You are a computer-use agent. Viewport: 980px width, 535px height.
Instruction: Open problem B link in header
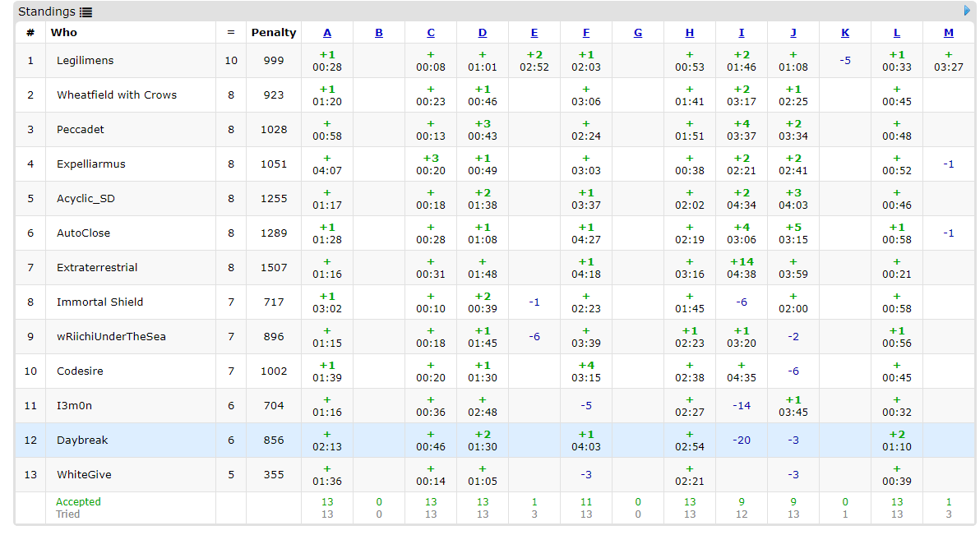[379, 33]
